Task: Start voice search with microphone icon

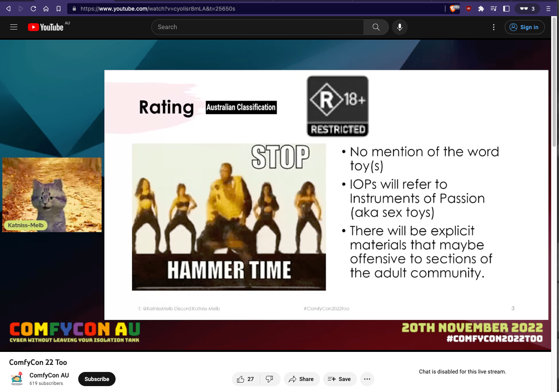Action: click(x=400, y=27)
